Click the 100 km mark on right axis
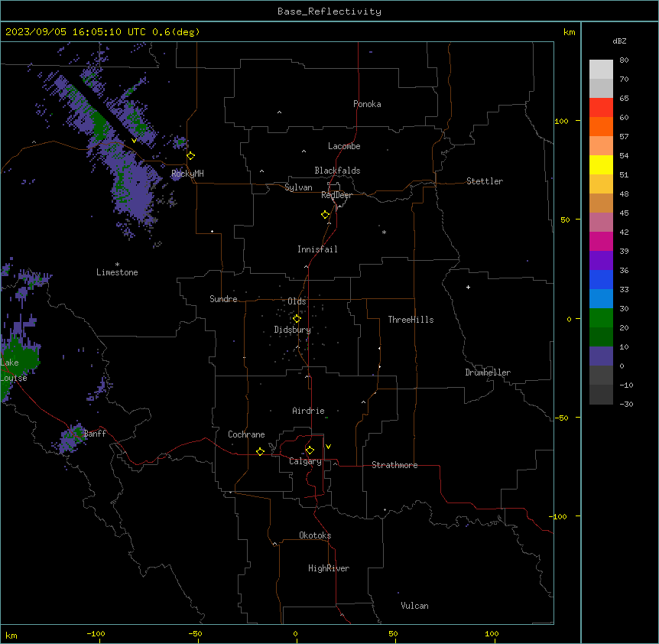Image resolution: width=659 pixels, height=644 pixels. coord(561,121)
